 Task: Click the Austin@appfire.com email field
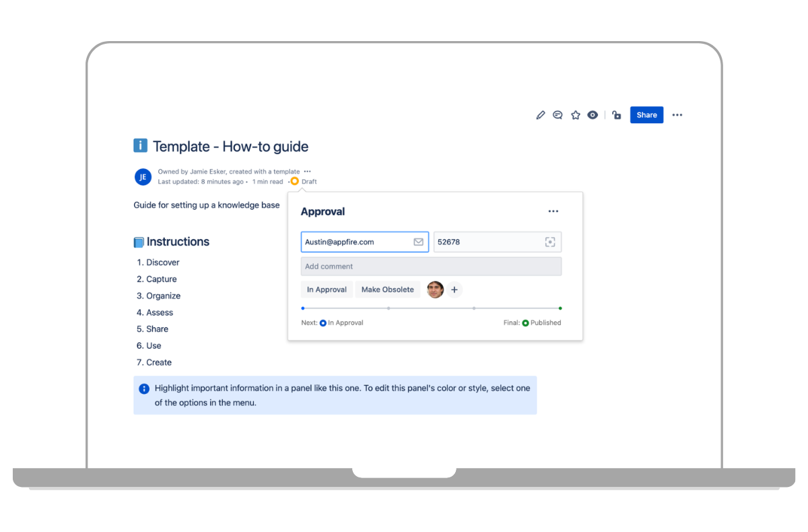tap(357, 242)
